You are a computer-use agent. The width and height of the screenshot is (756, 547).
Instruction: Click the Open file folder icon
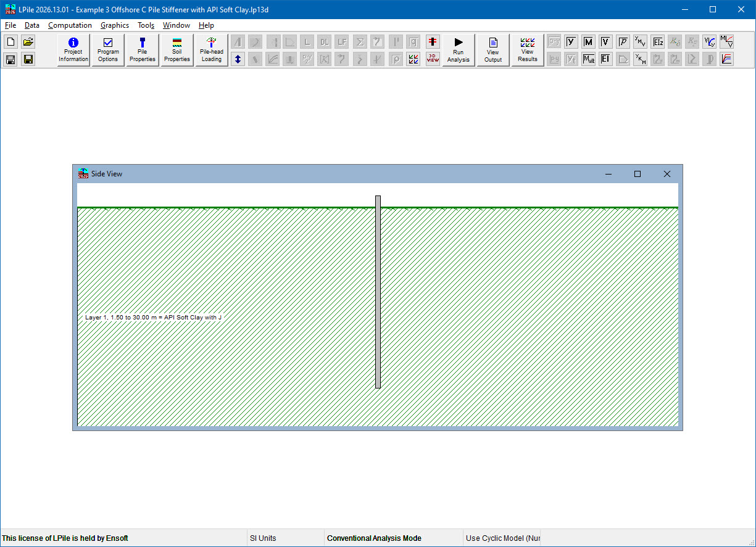click(28, 42)
